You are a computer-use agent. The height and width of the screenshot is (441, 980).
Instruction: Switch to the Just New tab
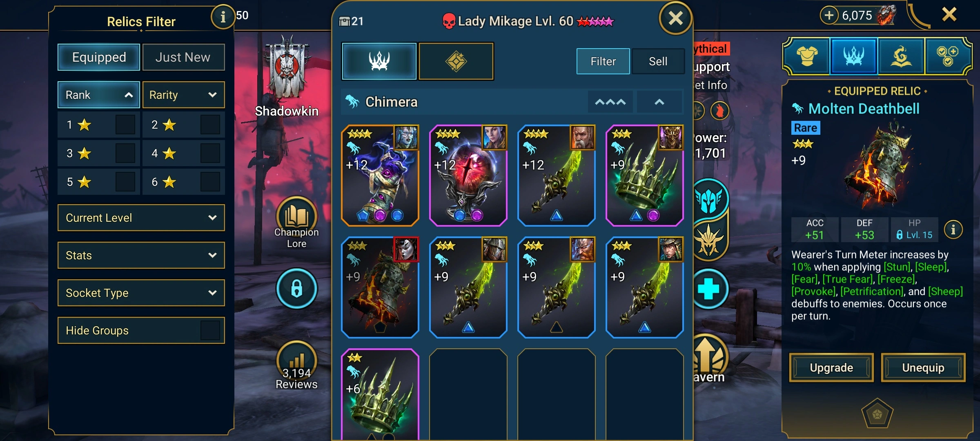183,57
